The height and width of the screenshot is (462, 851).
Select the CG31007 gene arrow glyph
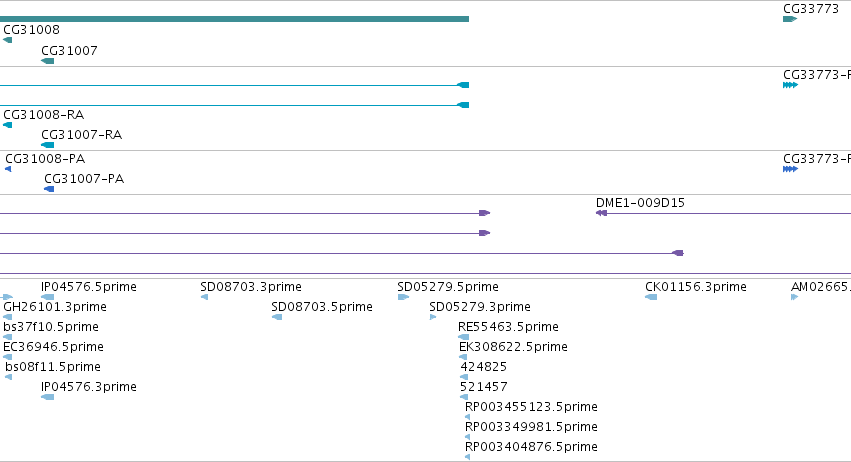[x=48, y=61]
